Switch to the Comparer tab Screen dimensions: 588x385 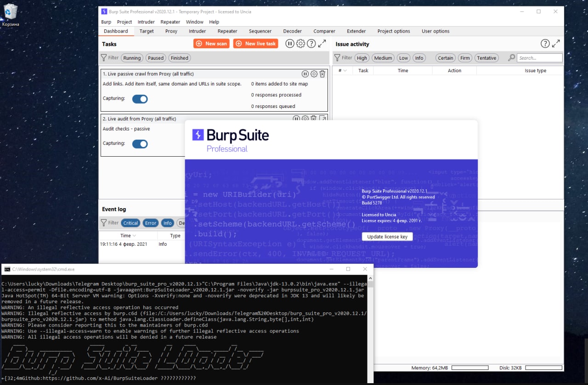tap(324, 31)
